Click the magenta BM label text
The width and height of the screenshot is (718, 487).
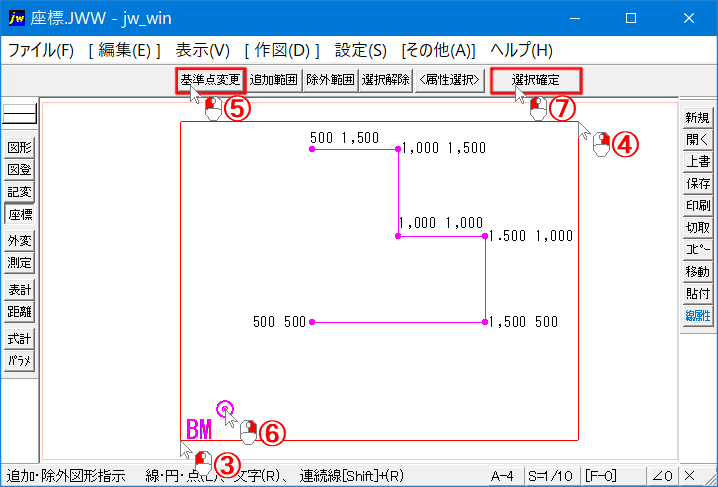click(199, 430)
